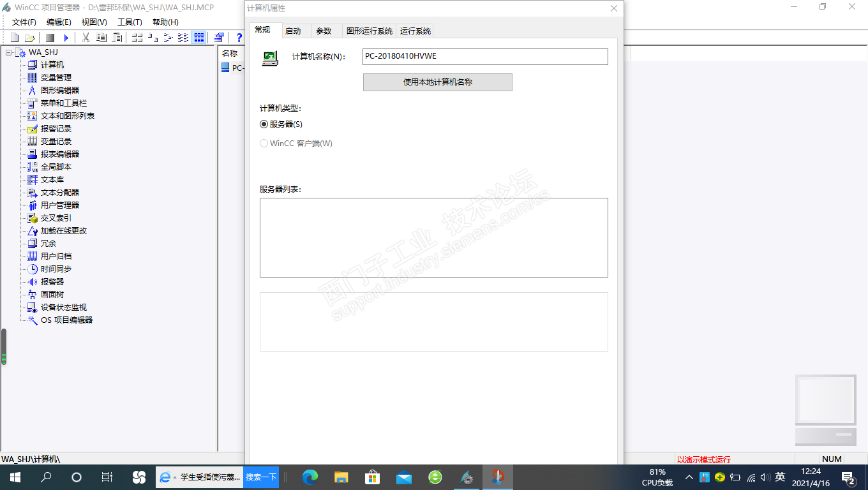Open the 文件(F) menu
Screen dimensions: 868x490
click(x=24, y=22)
